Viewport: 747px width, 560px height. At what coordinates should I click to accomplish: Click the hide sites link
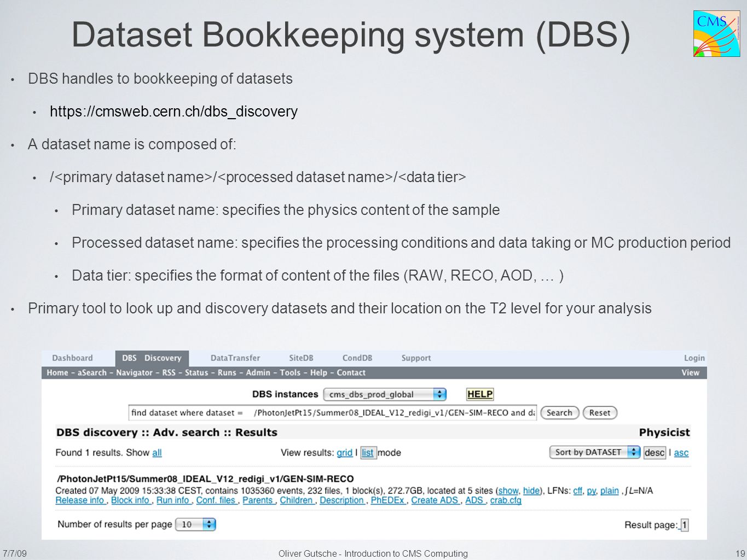(531, 491)
